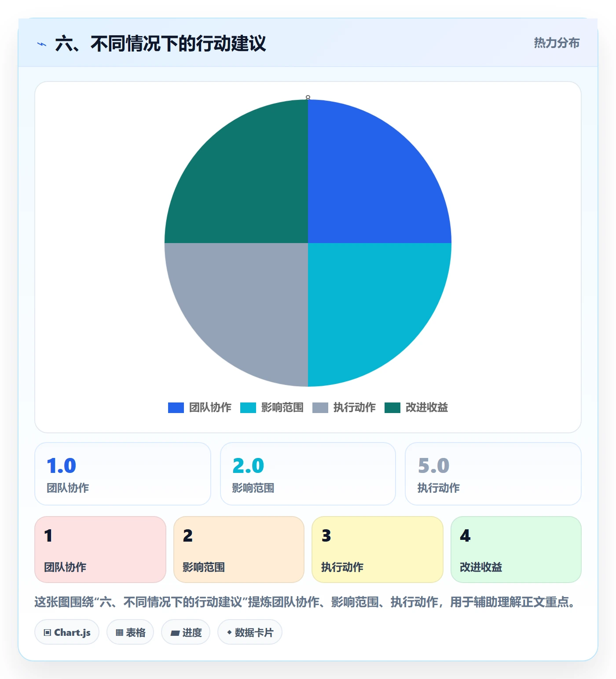616x679 pixels.
Task: Toggle the 执行动作 legend color swatch
Action: (320, 408)
